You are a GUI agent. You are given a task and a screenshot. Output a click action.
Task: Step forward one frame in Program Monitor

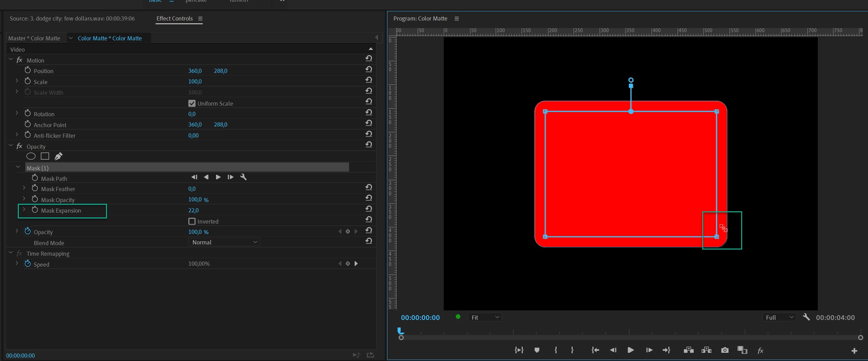point(649,350)
